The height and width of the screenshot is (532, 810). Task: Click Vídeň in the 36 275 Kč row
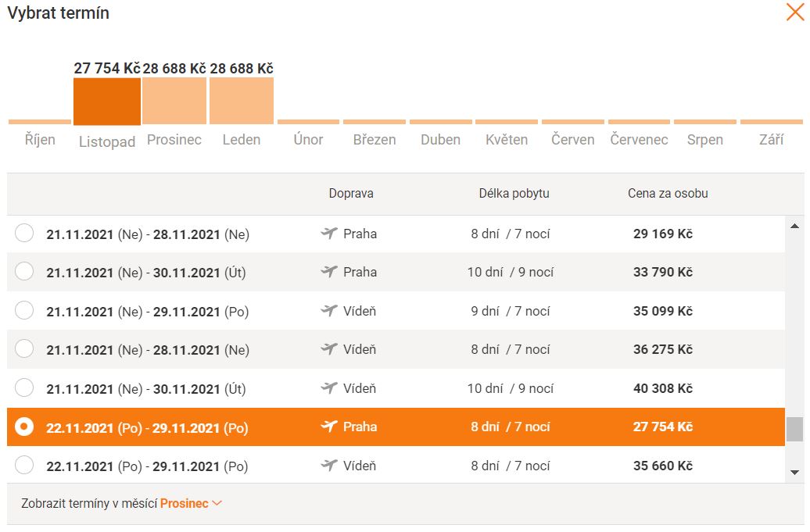360,349
